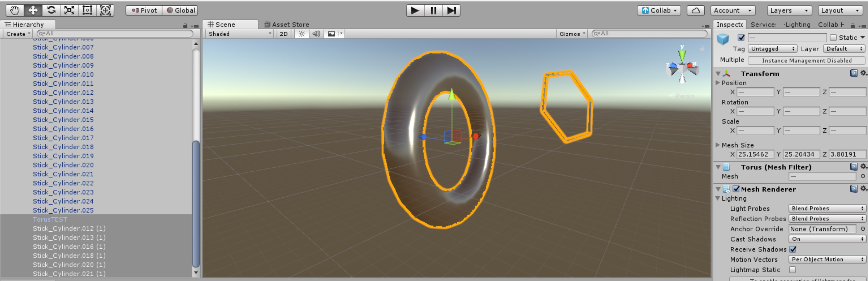Click the red X move handle arrow
This screenshot has width=868, height=281.
tap(477, 136)
